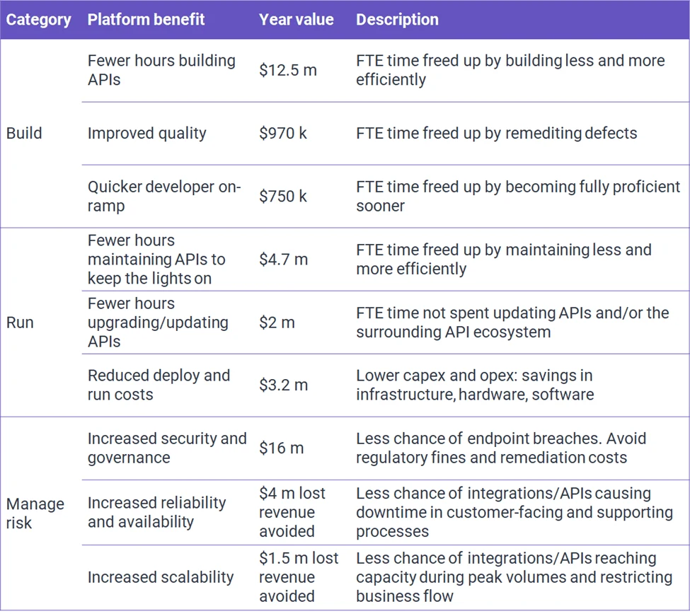Select Fewer hours upgrading/updating APIs cell
This screenshot has height=616, width=690.
point(158,322)
